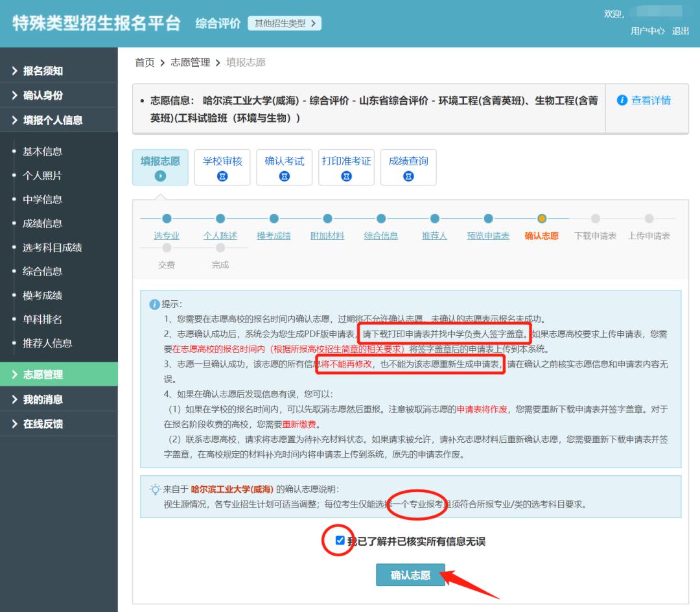Click the info icon beside 查看详情
This screenshot has height=612, width=700.
click(622, 100)
